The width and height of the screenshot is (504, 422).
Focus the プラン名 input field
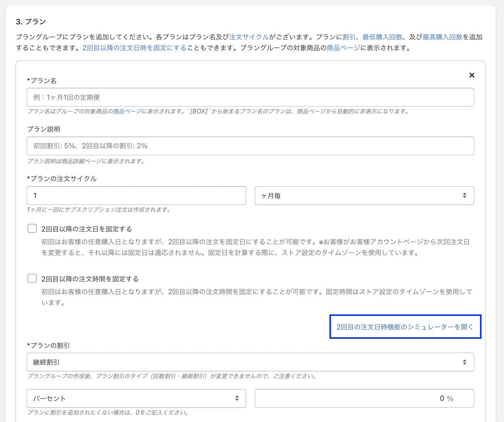coord(250,97)
